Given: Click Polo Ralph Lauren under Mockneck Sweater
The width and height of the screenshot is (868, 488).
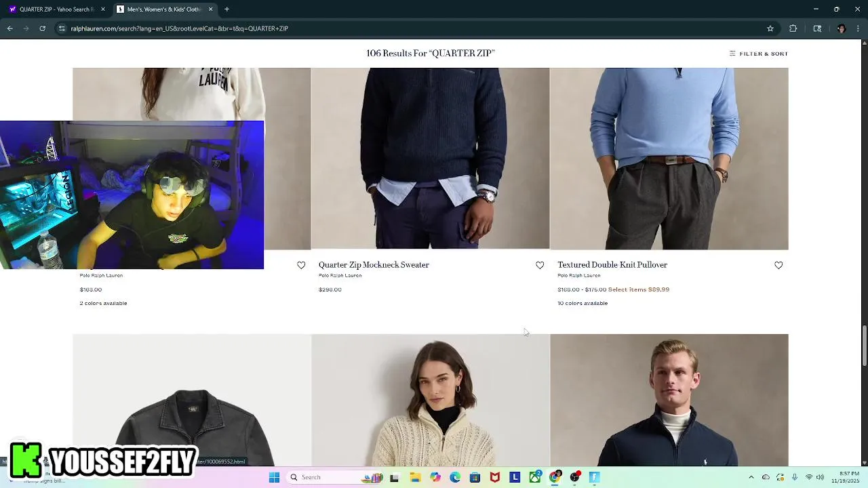Looking at the screenshot, I should (340, 275).
